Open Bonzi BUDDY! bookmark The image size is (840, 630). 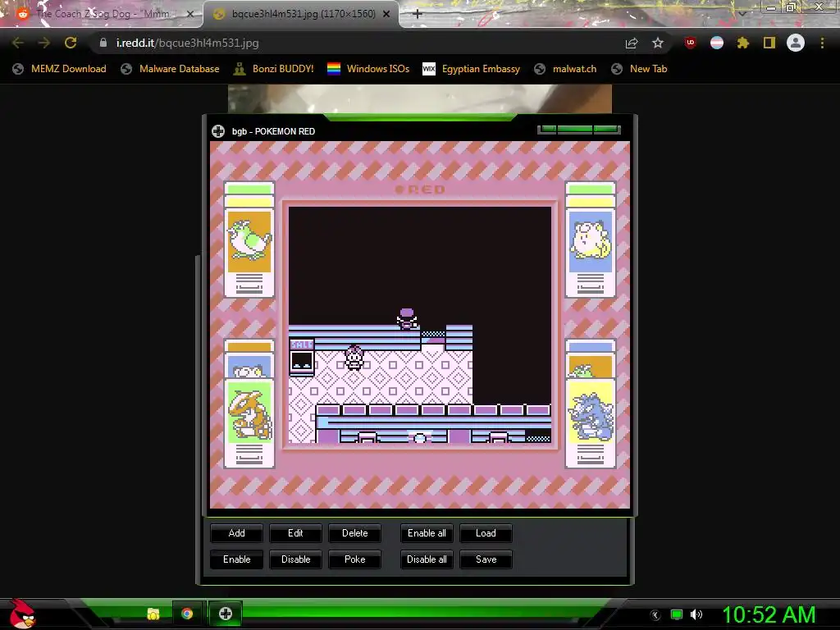274,69
